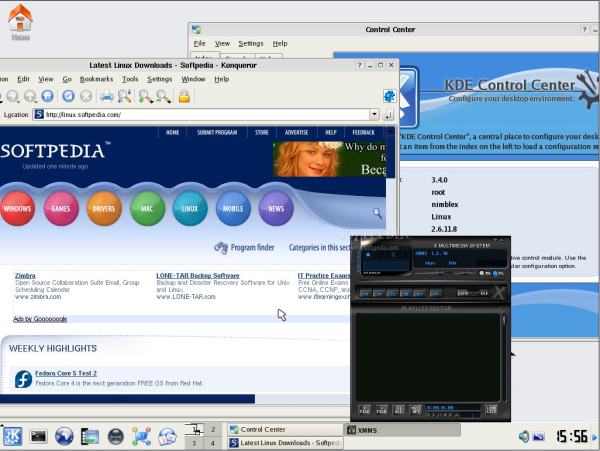Viewport: 600px width, 451px height.
Task: Click the teal LINUX category ball
Action: pos(190,208)
